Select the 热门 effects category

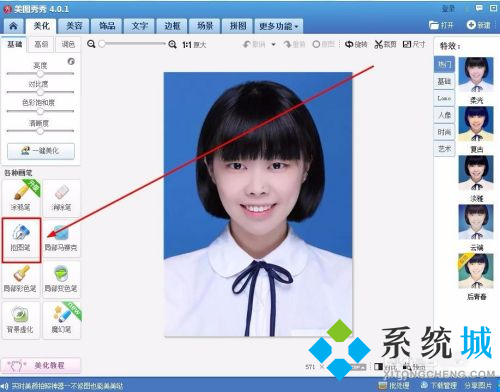pyautogui.click(x=444, y=64)
